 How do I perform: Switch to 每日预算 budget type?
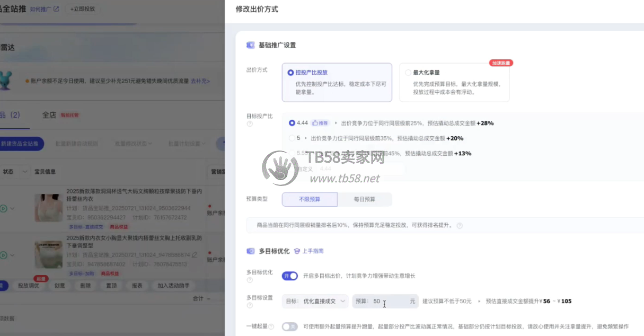(364, 199)
